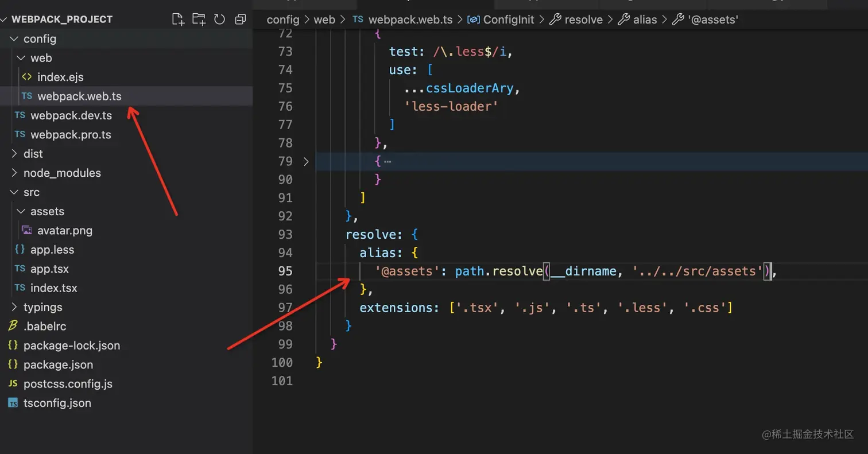Expand the dist folder

14,154
